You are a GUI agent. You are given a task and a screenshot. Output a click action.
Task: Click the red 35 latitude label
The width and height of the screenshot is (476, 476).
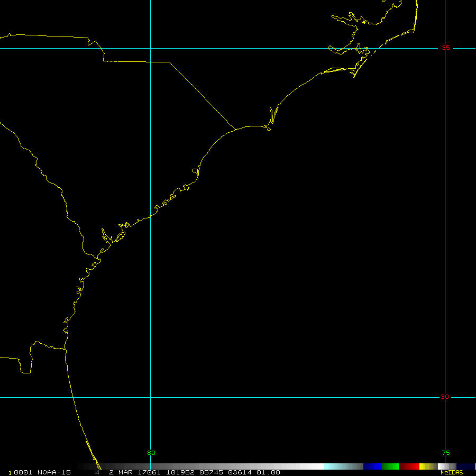[446, 48]
